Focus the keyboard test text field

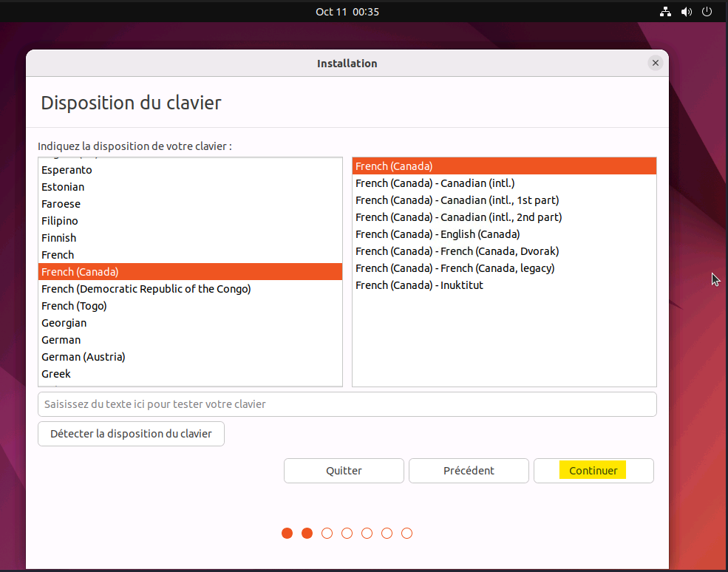click(347, 404)
